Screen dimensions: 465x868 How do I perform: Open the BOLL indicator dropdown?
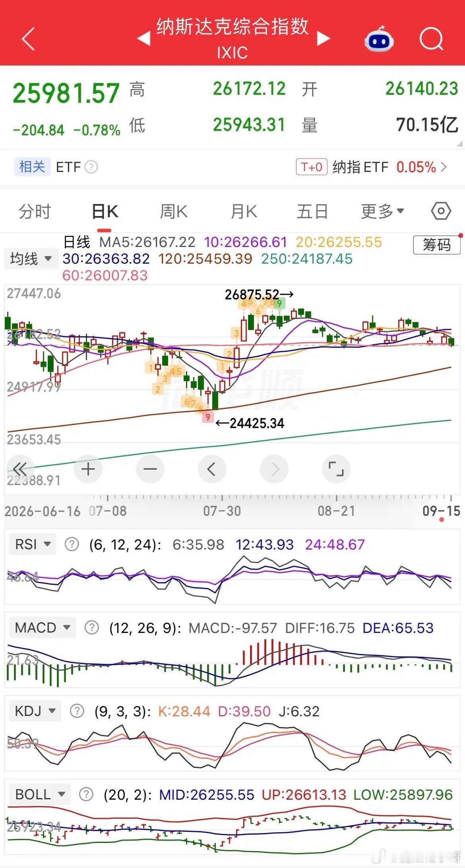coord(40,795)
